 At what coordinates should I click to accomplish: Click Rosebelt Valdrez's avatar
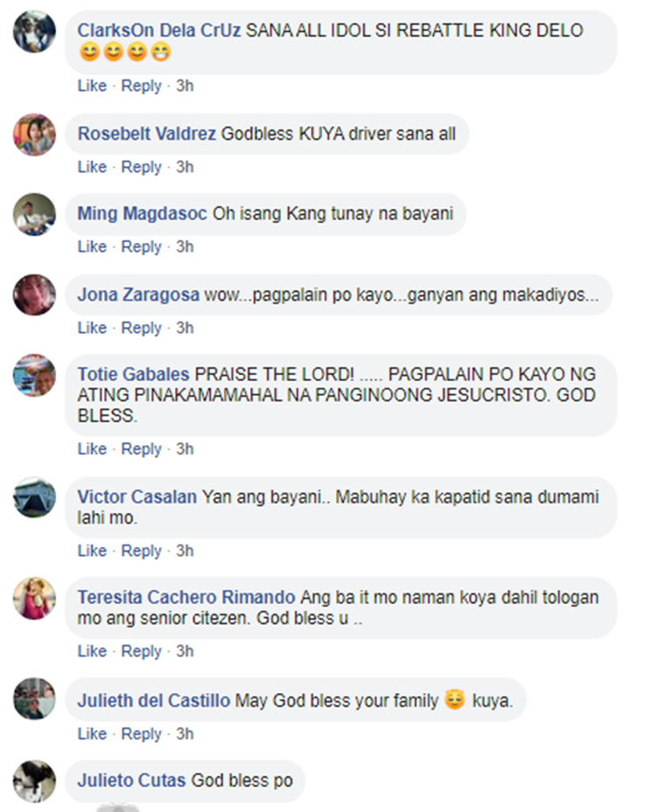point(34,135)
